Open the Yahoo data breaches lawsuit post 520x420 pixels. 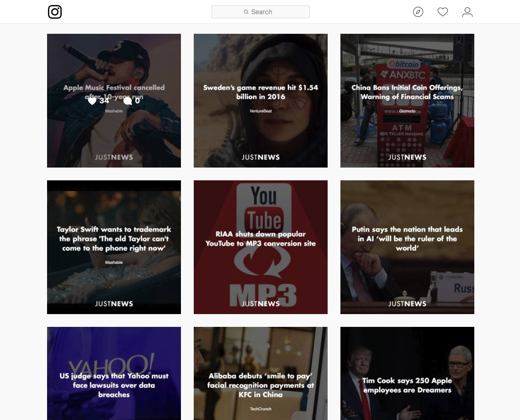pyautogui.click(x=113, y=373)
